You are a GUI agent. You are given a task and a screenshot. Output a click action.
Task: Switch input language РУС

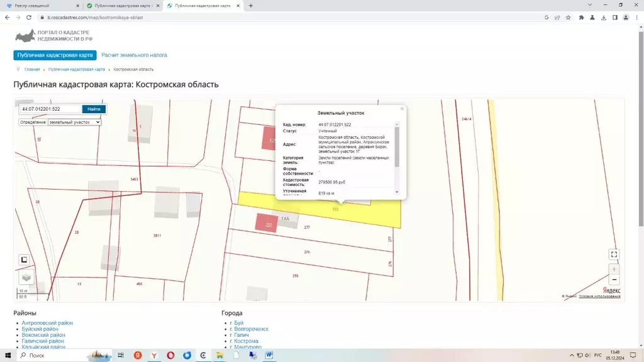598,356
